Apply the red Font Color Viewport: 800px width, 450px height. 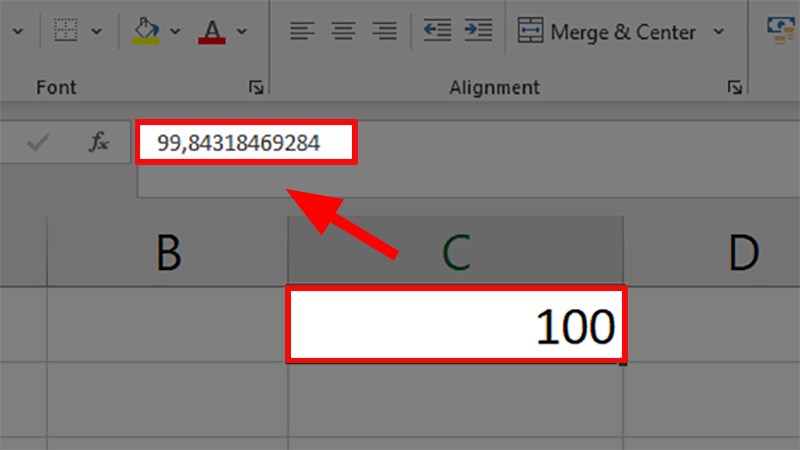pyautogui.click(x=212, y=31)
